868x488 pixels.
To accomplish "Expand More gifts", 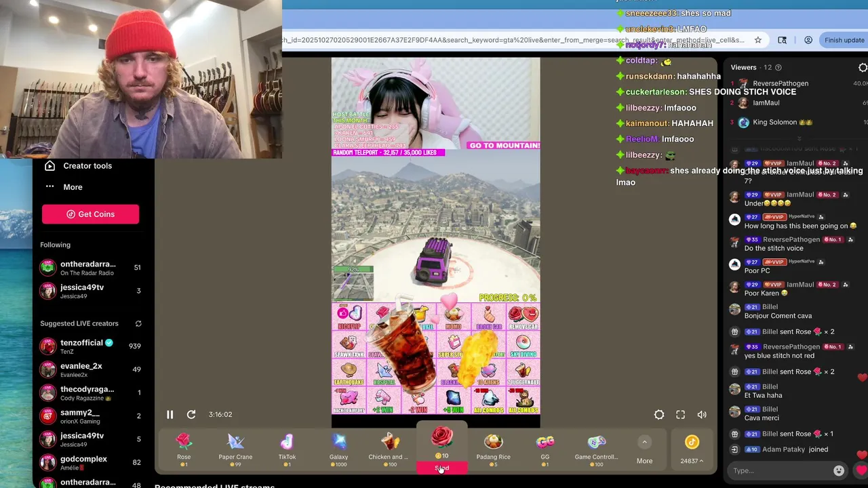I will [644, 450].
